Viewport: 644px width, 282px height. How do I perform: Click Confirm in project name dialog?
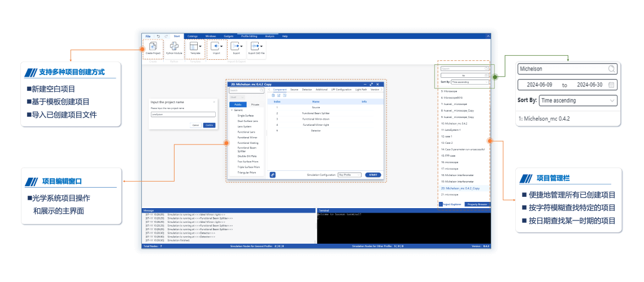click(209, 125)
